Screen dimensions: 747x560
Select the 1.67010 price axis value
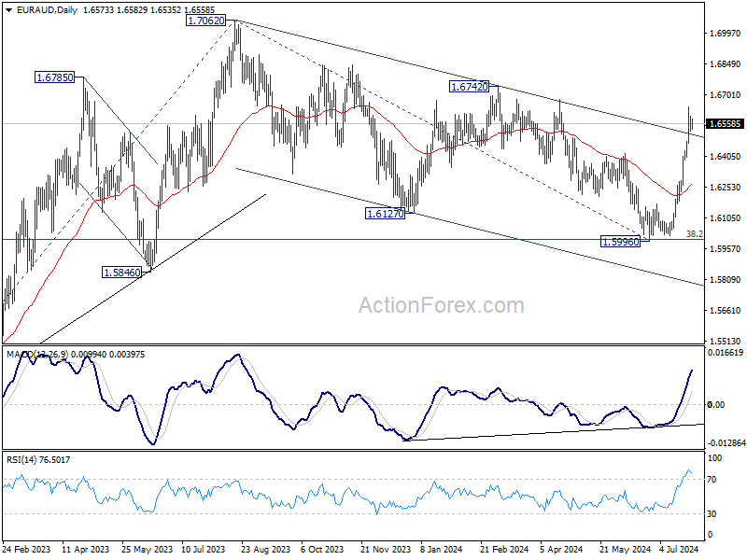[x=726, y=95]
